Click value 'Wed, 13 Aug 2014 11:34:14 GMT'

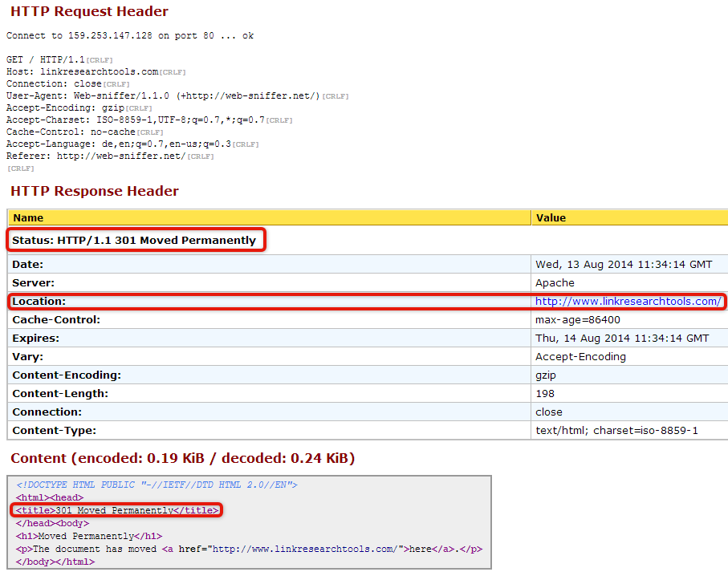[x=624, y=265]
